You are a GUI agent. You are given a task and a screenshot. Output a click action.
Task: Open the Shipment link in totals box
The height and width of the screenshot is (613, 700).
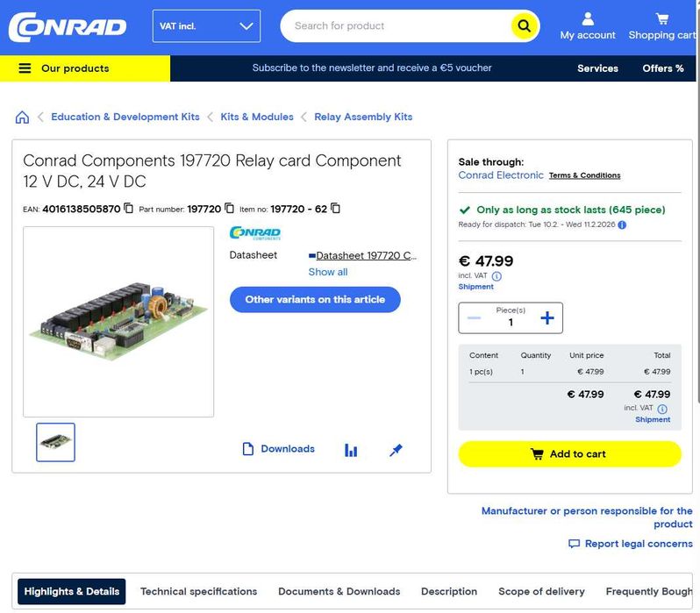coord(653,420)
